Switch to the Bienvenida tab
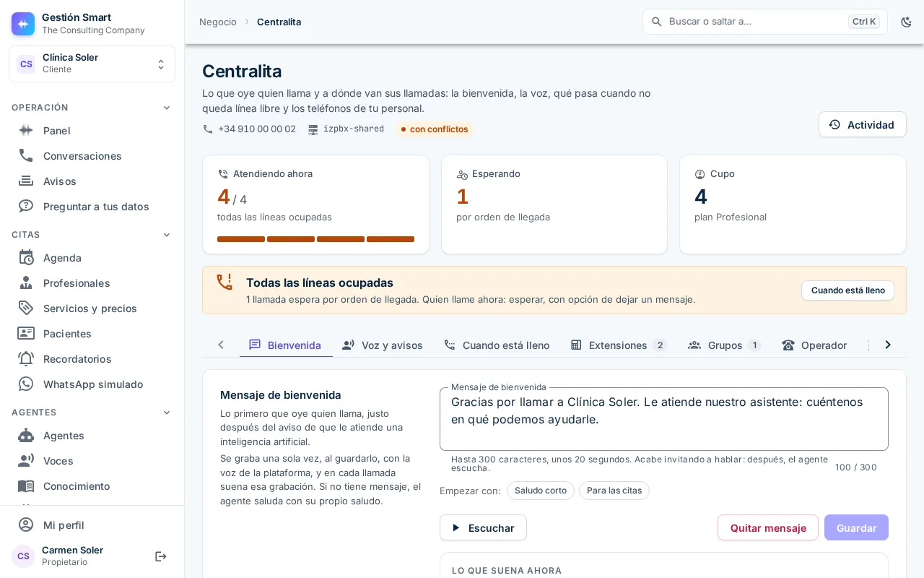The width and height of the screenshot is (924, 578). 286,345
